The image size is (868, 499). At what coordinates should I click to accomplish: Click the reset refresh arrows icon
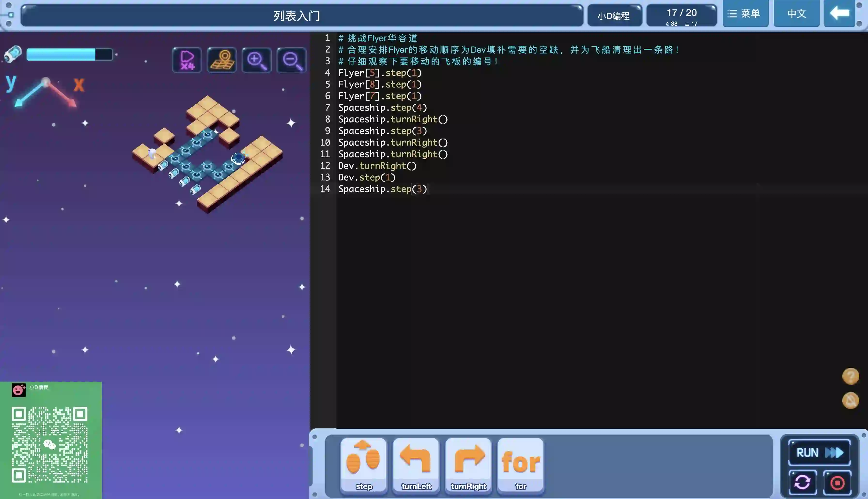802,483
